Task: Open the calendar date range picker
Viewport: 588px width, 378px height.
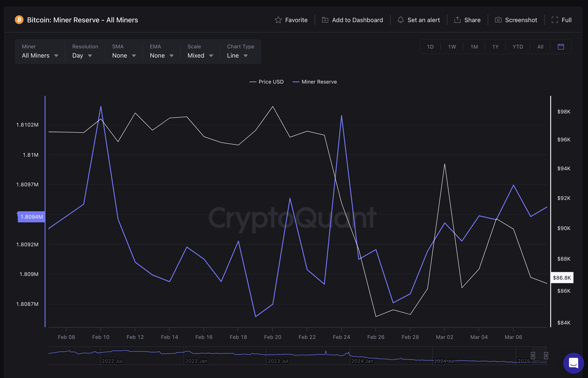Action: tap(561, 47)
